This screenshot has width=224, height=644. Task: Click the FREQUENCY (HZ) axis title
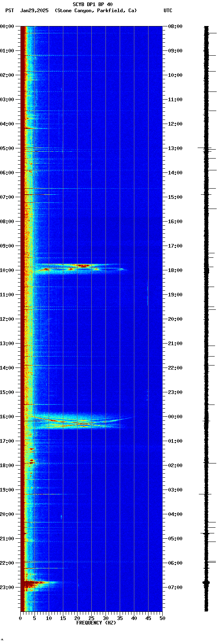[96, 623]
